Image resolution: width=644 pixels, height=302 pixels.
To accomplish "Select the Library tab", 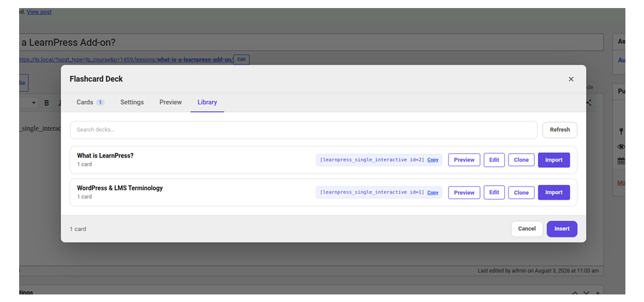I will coord(207,102).
